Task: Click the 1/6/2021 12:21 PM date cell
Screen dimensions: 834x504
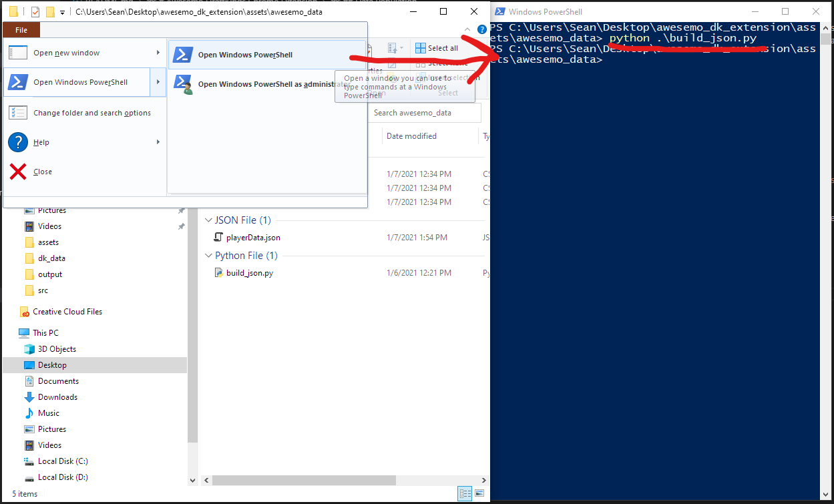Action: (419, 273)
